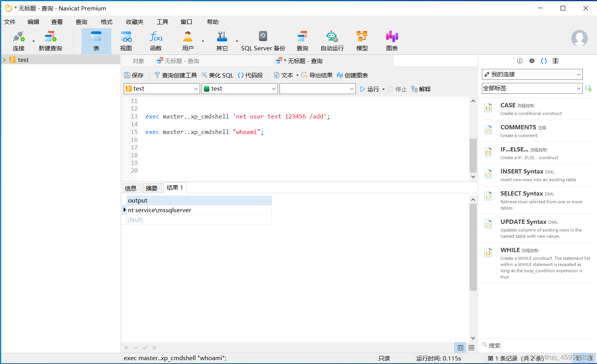
Task: Open the 模型 model tool
Action: click(362, 40)
